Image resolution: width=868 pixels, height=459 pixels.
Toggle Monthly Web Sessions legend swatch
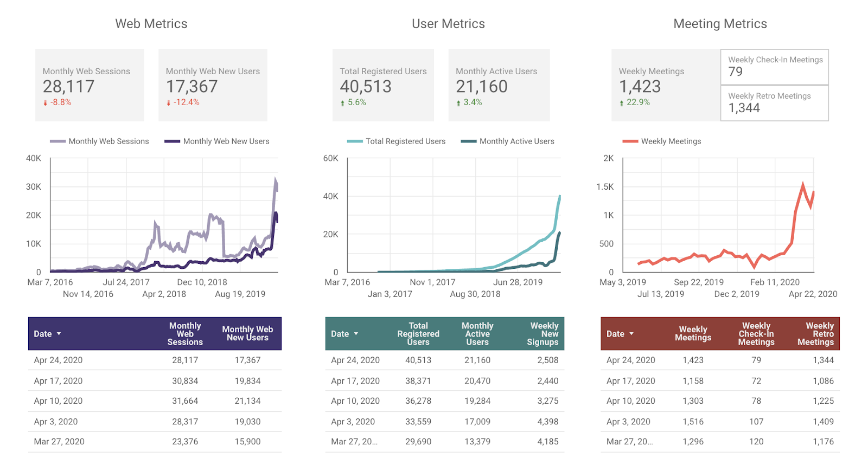coord(58,141)
